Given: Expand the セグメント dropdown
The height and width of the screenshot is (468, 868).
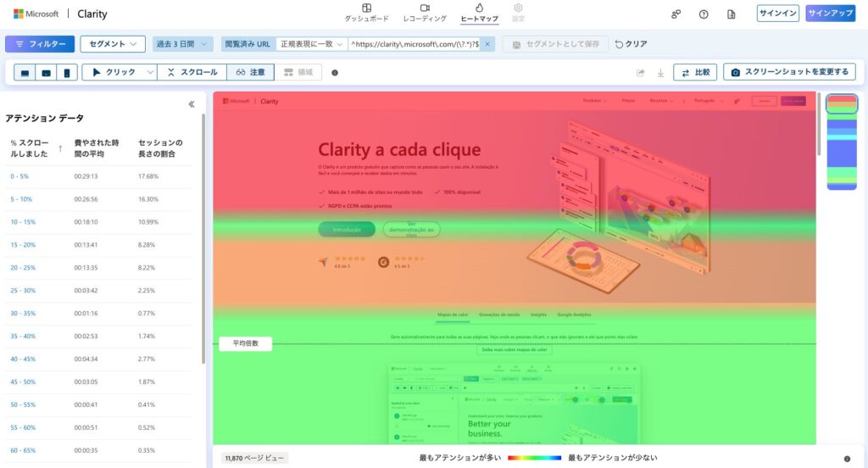Looking at the screenshot, I should click(x=113, y=44).
